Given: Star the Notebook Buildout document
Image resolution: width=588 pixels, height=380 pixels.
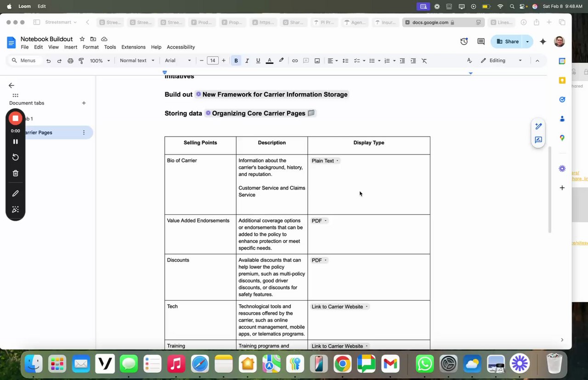Looking at the screenshot, I should [82, 39].
